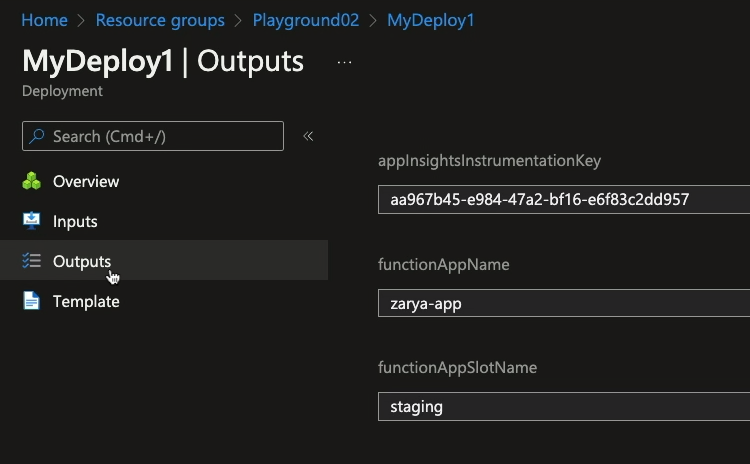The image size is (750, 464).
Task: Click the Deployment subtitle text
Action: pyautogui.click(x=62, y=91)
